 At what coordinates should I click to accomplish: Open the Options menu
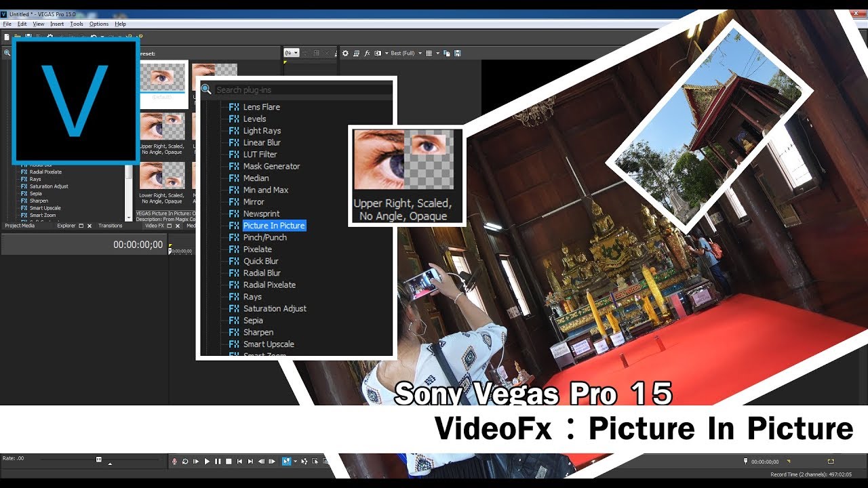(x=99, y=24)
